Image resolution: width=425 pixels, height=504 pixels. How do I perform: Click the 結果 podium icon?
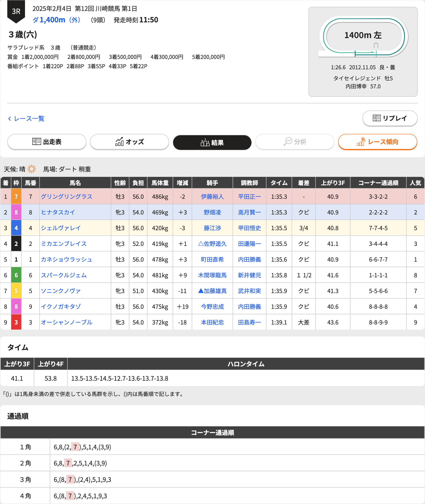coord(205,143)
